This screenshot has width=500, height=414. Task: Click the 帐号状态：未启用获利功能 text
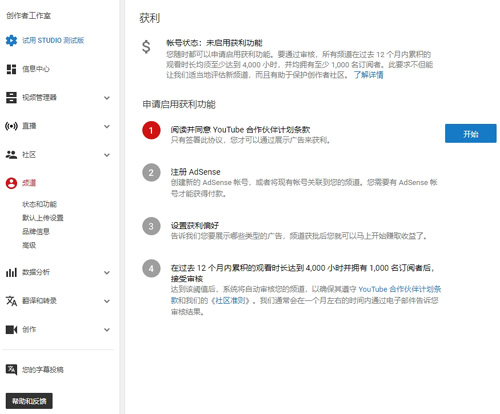[x=214, y=43]
